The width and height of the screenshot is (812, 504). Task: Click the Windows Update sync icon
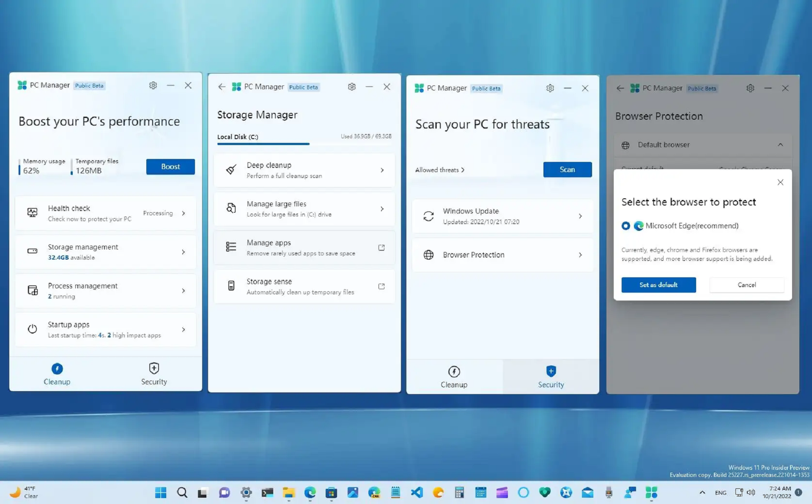click(428, 216)
